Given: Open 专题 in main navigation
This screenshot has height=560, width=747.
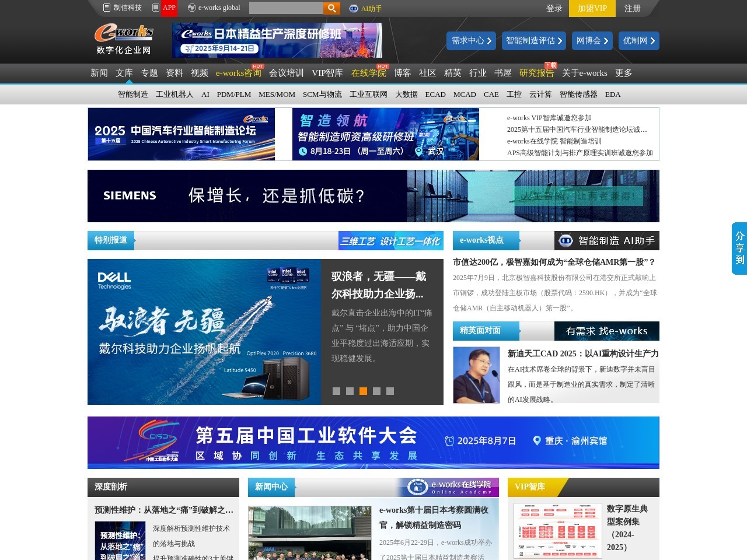Looking at the screenshot, I should point(149,73).
